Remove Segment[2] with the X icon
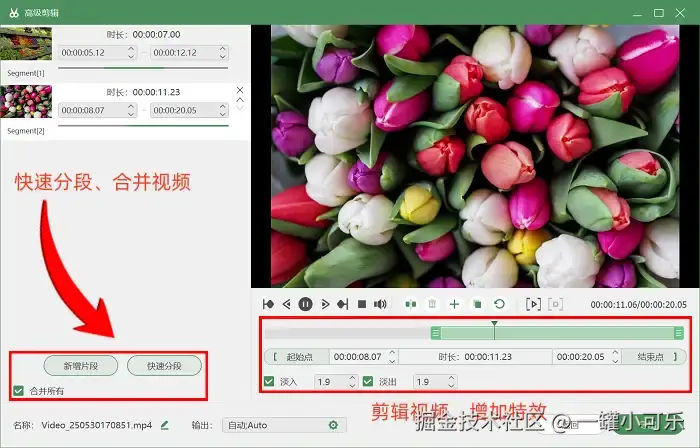The width and height of the screenshot is (700, 448). coord(240,90)
